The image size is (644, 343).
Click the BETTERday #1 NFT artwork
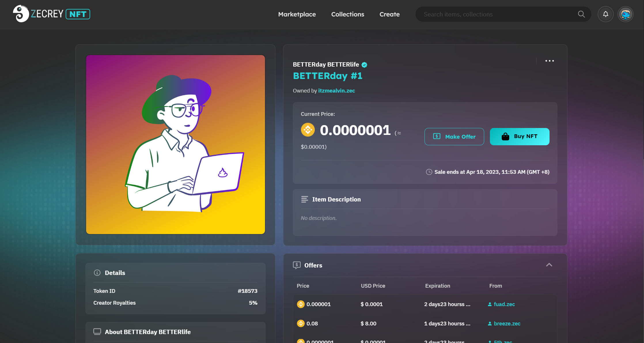175,145
